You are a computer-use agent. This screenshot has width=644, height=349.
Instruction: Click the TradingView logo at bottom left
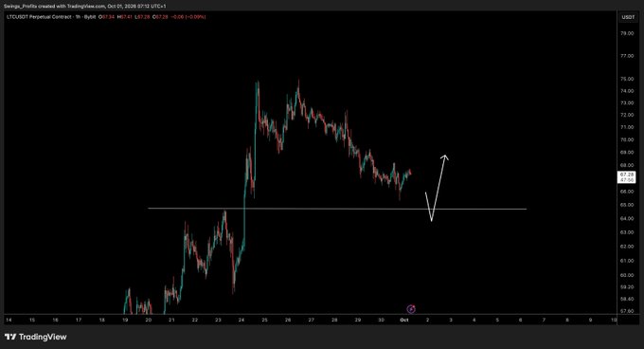[35, 337]
